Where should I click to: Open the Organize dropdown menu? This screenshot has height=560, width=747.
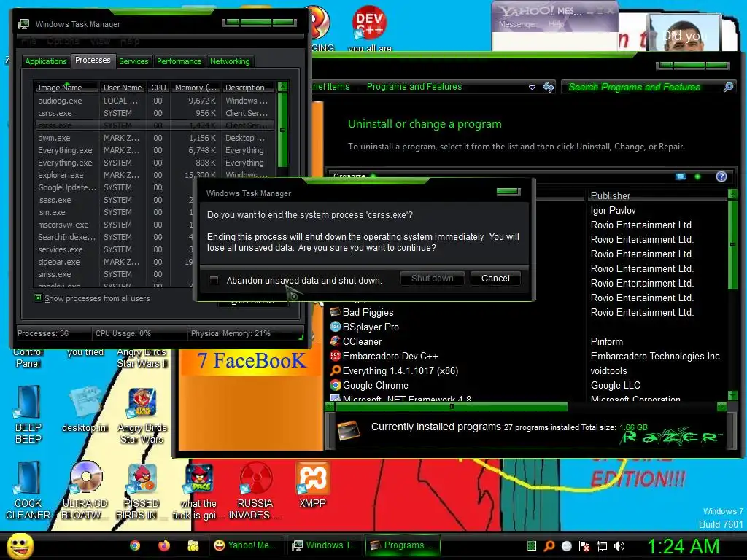[x=354, y=176]
